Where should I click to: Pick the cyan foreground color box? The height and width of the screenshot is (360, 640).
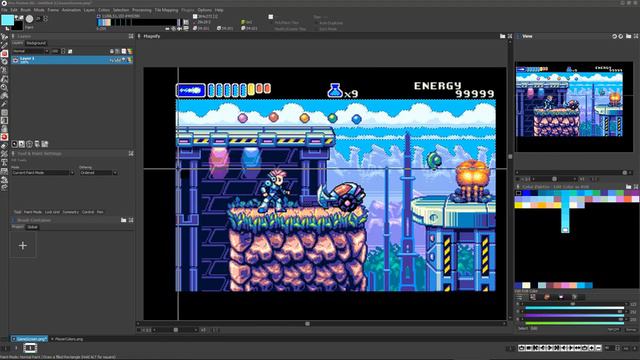pyautogui.click(x=7, y=20)
